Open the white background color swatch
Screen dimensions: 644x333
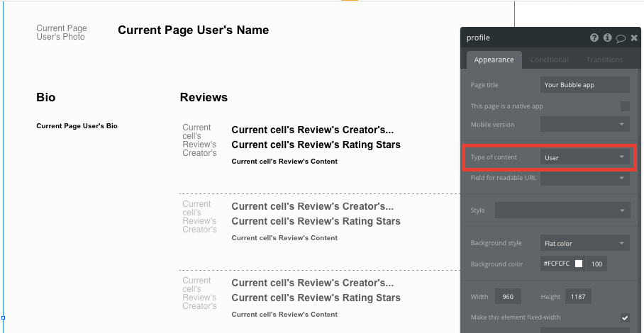click(x=579, y=264)
